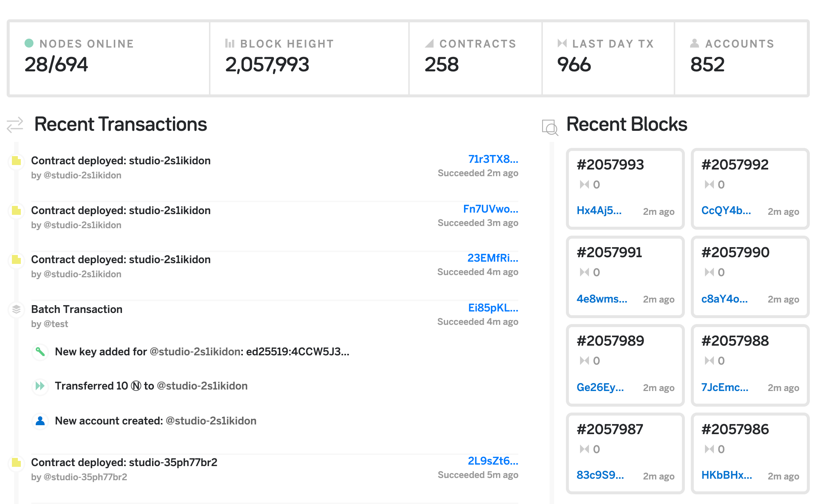Screen dimensions: 818x504
Task: Click the Accounts person icon
Action: pyautogui.click(x=694, y=43)
